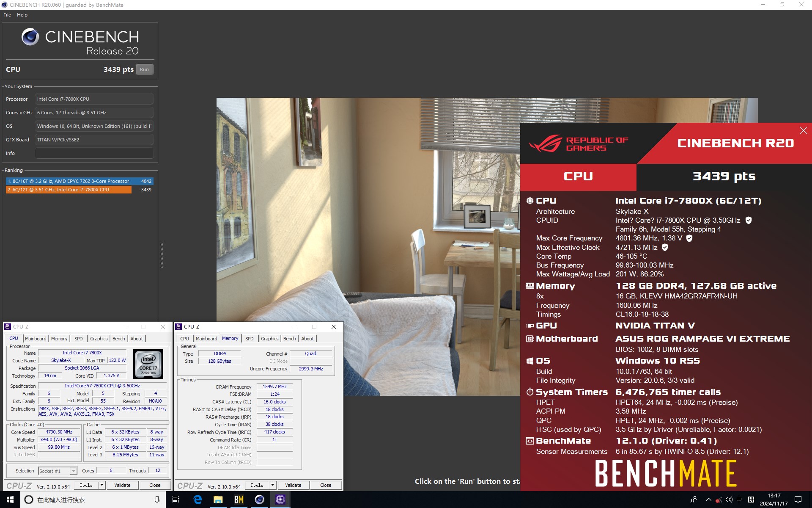Click the GPU card icon in BenchMate
The height and width of the screenshot is (508, 812).
pyautogui.click(x=529, y=326)
